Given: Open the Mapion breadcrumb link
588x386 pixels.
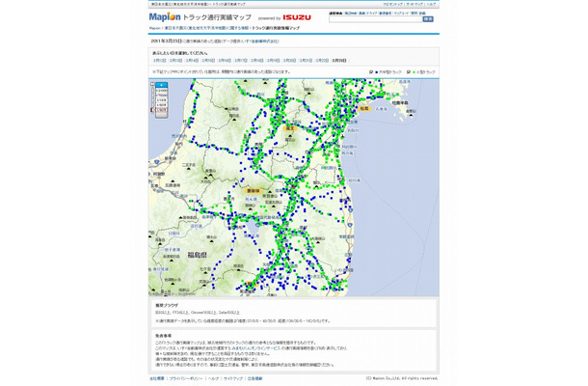Looking at the screenshot, I should coord(155,28).
